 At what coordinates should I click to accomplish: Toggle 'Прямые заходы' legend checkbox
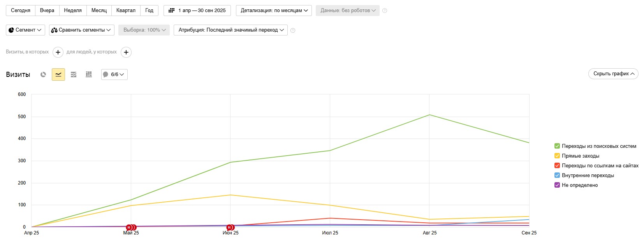pos(557,156)
